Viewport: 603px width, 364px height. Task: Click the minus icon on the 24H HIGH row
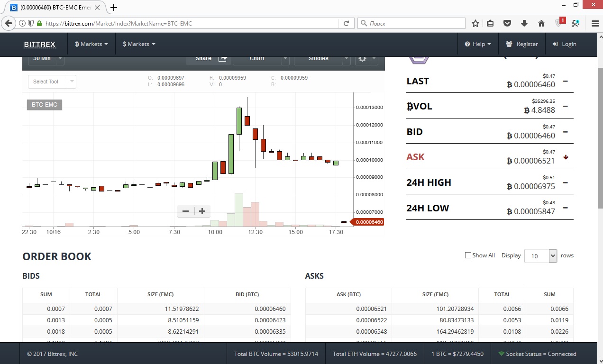pyautogui.click(x=565, y=182)
